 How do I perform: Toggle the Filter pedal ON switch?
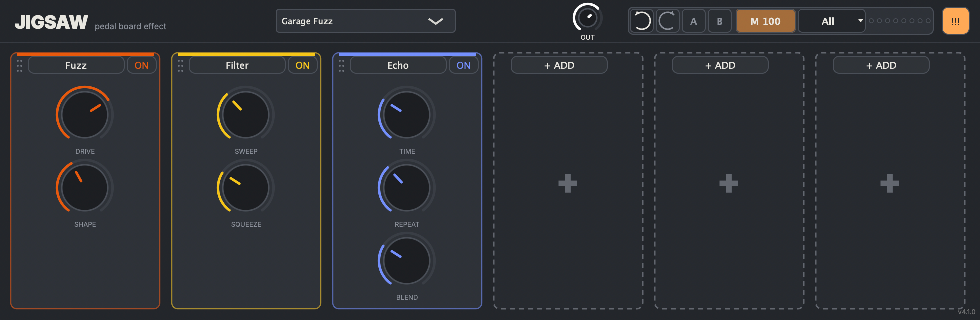[302, 65]
